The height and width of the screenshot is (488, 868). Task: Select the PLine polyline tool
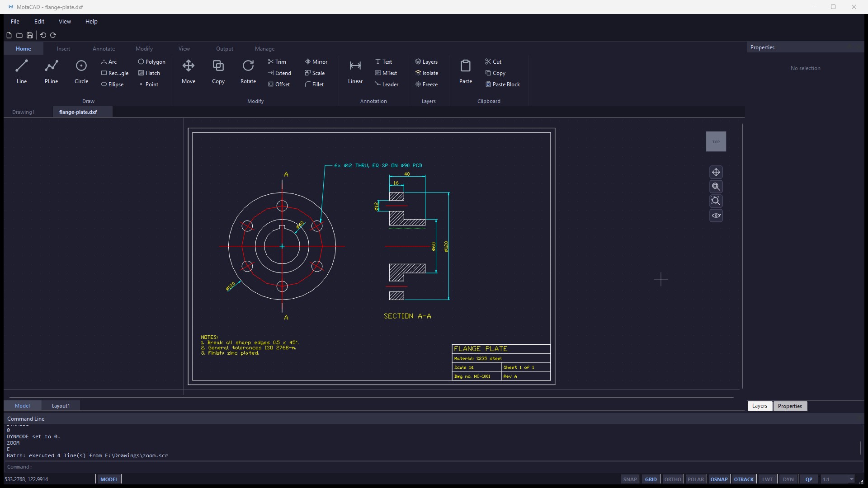51,72
